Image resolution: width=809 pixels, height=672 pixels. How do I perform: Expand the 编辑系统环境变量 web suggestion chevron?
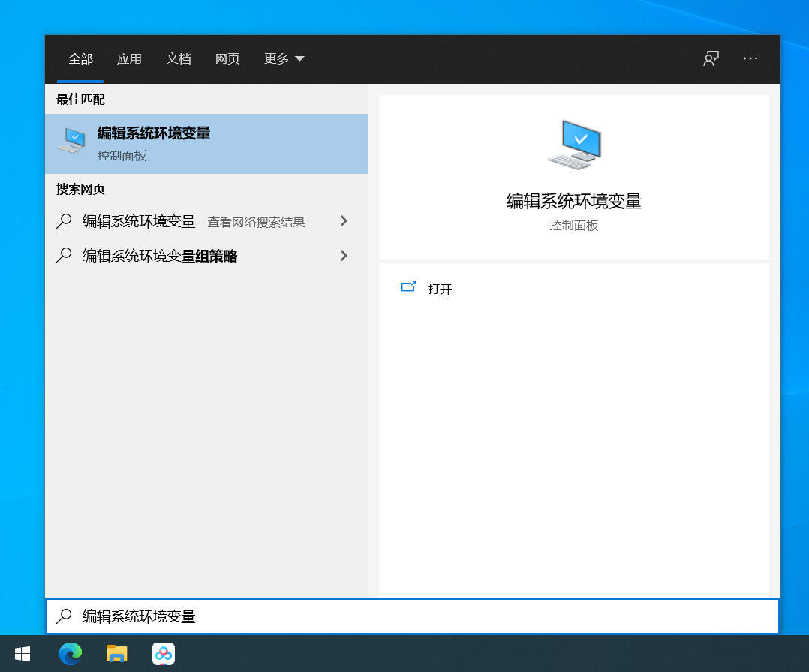coord(344,221)
